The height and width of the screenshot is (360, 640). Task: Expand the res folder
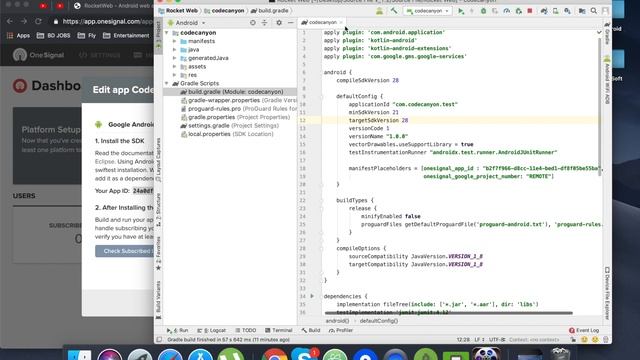(175, 75)
